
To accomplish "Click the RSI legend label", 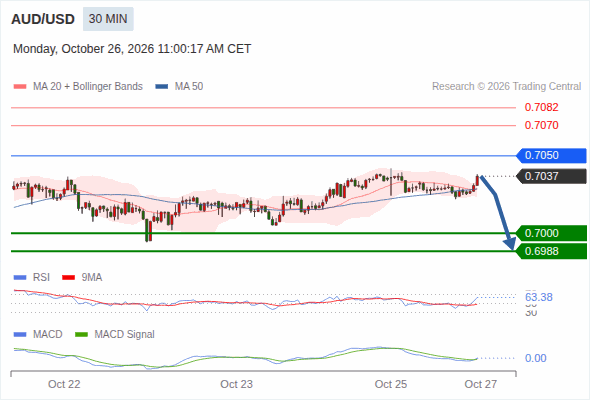I will (x=41, y=278).
